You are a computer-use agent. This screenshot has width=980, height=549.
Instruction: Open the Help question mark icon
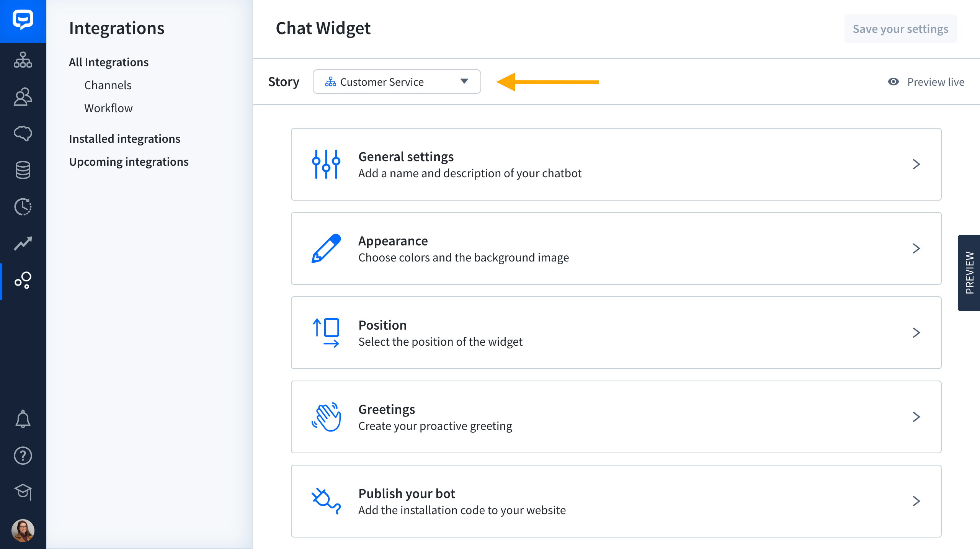point(23,456)
